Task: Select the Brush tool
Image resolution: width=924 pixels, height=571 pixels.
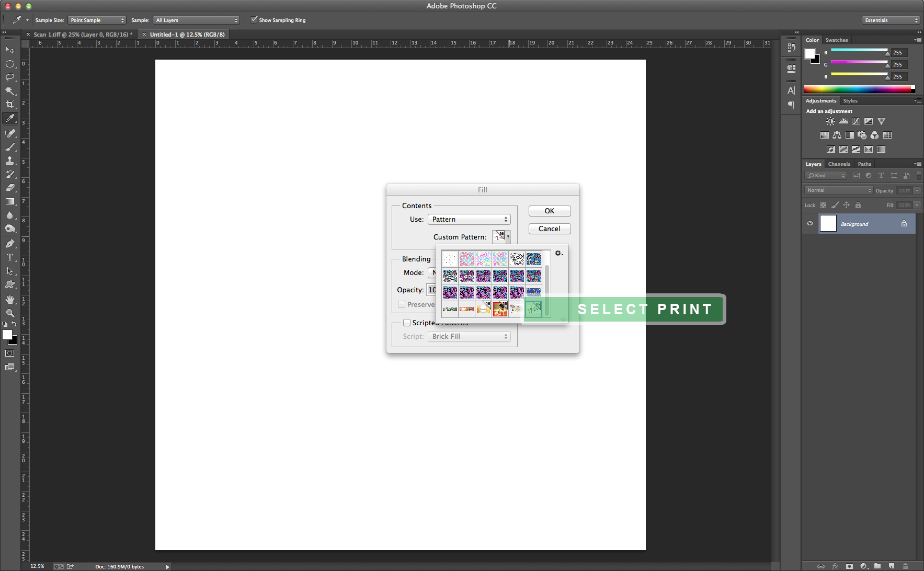Action: pos(10,147)
